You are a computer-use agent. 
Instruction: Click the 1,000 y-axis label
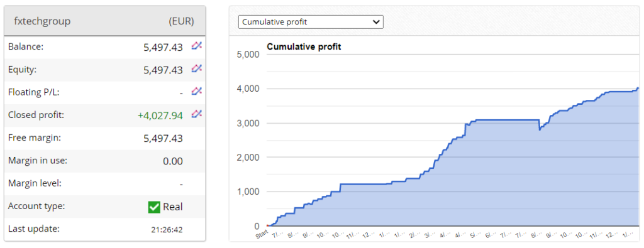click(x=248, y=192)
